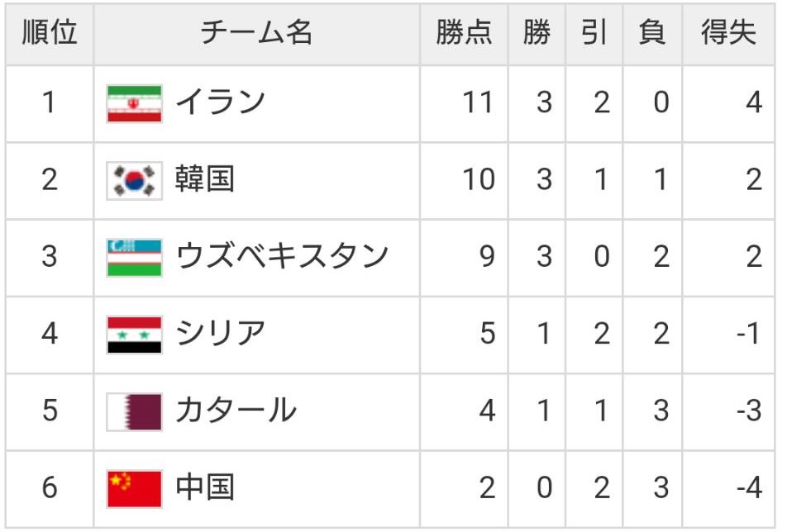The width and height of the screenshot is (787, 532).
Task: Open the シリア team name
Action: click(x=221, y=333)
